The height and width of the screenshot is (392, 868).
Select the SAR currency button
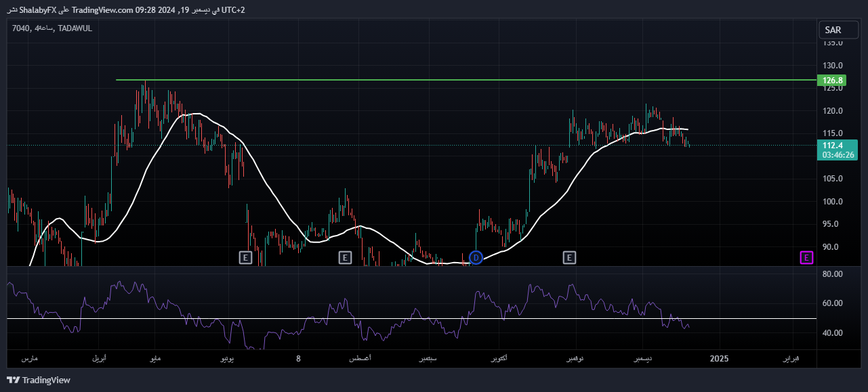click(x=838, y=29)
